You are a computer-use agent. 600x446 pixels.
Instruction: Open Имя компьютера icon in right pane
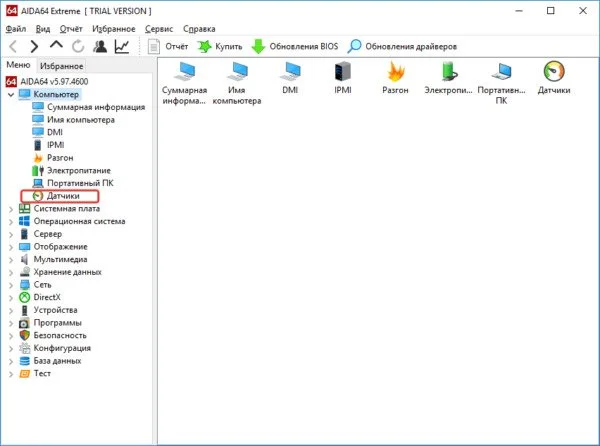[237, 83]
